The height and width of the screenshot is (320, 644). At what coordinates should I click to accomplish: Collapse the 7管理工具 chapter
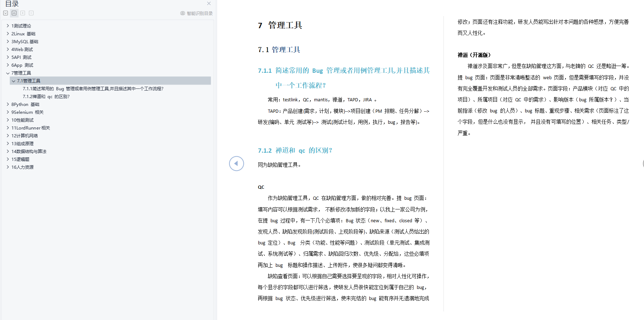click(8, 73)
